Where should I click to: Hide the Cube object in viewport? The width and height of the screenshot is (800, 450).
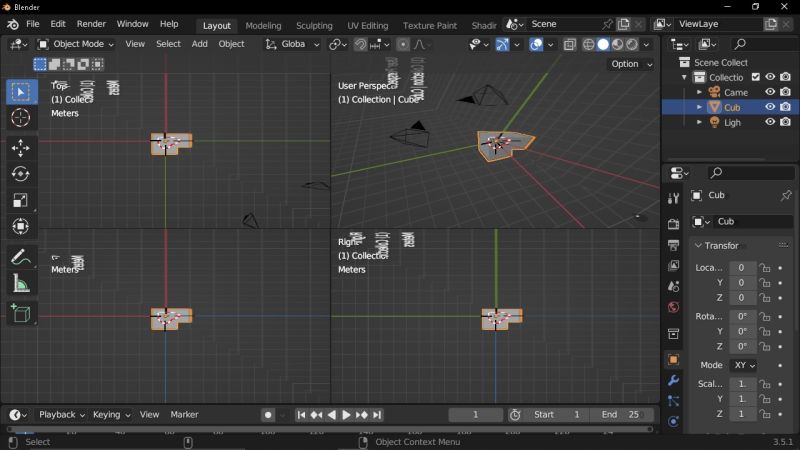(770, 107)
